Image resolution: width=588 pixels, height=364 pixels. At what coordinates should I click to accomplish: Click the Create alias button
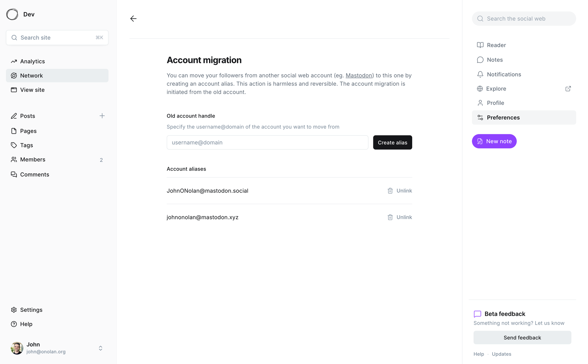pos(392,142)
